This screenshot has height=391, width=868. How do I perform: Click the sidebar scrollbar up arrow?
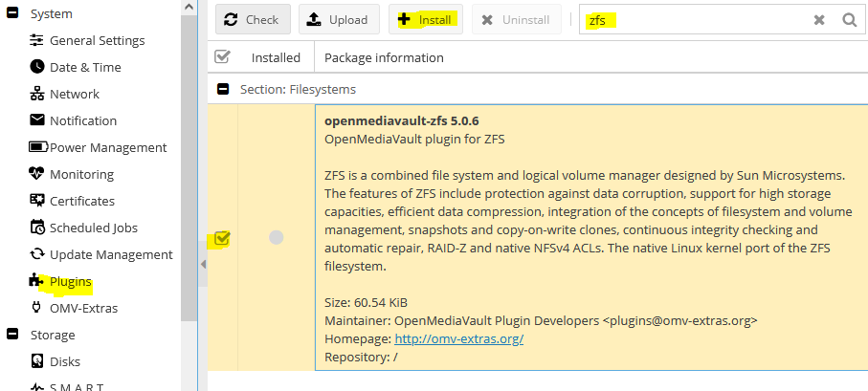[x=189, y=7]
